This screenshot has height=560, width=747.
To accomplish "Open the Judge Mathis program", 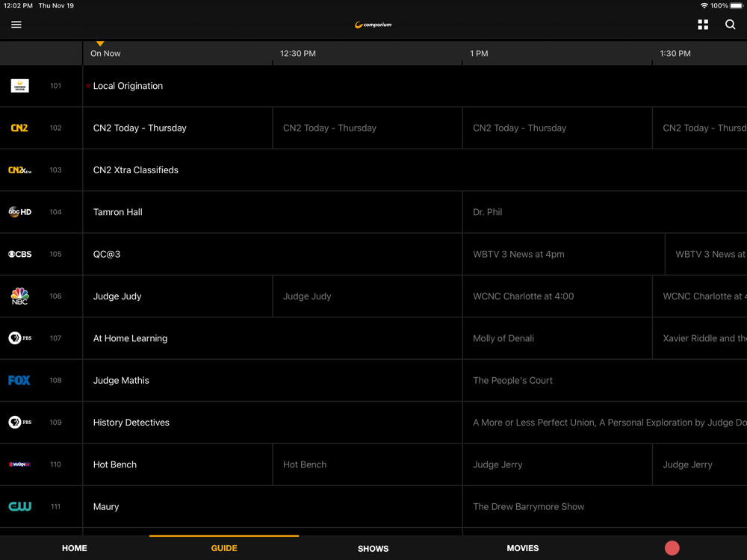I will click(273, 380).
